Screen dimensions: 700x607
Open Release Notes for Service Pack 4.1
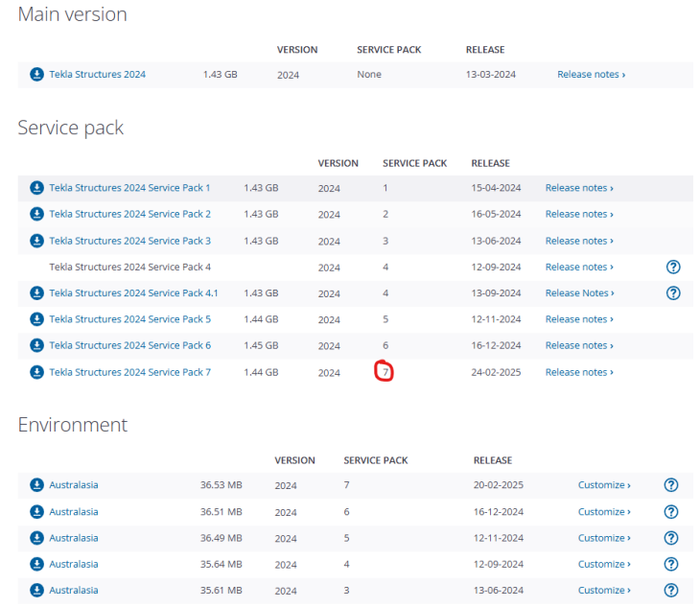point(579,293)
